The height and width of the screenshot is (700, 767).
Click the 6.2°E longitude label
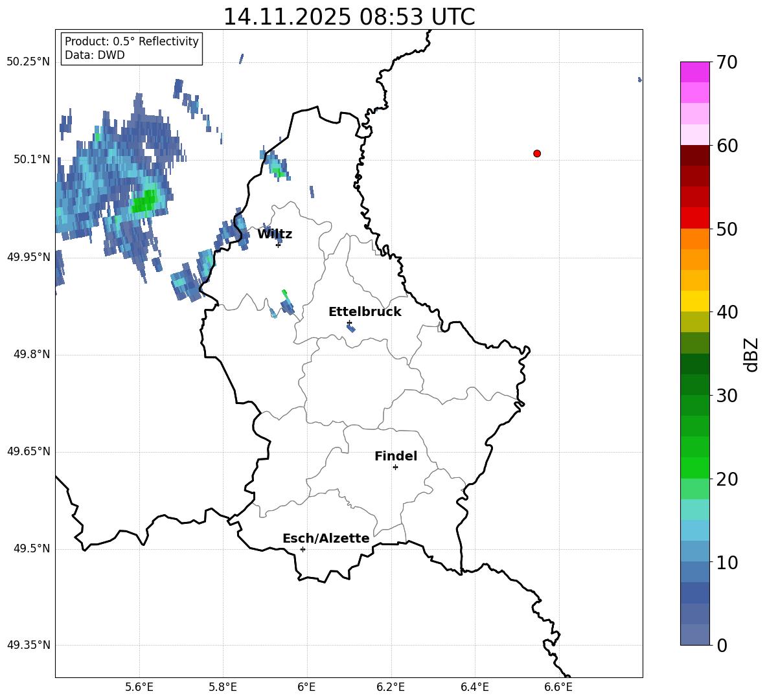pos(391,687)
